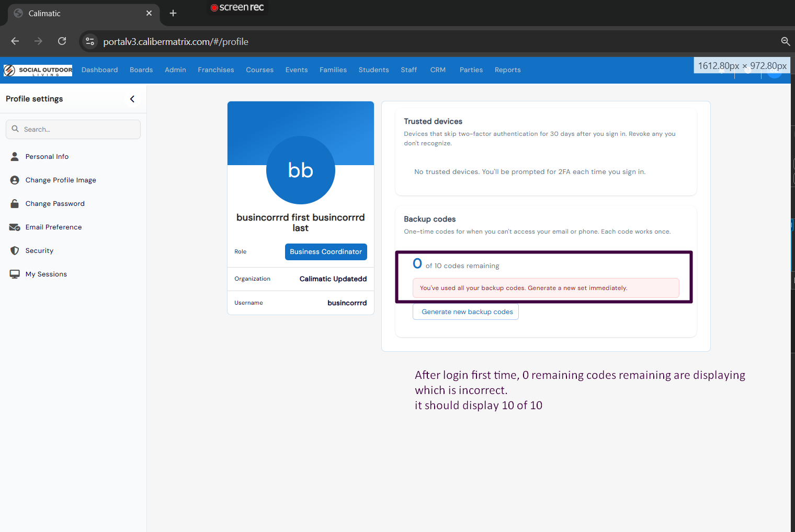Click the bb profile avatar

pos(301,170)
